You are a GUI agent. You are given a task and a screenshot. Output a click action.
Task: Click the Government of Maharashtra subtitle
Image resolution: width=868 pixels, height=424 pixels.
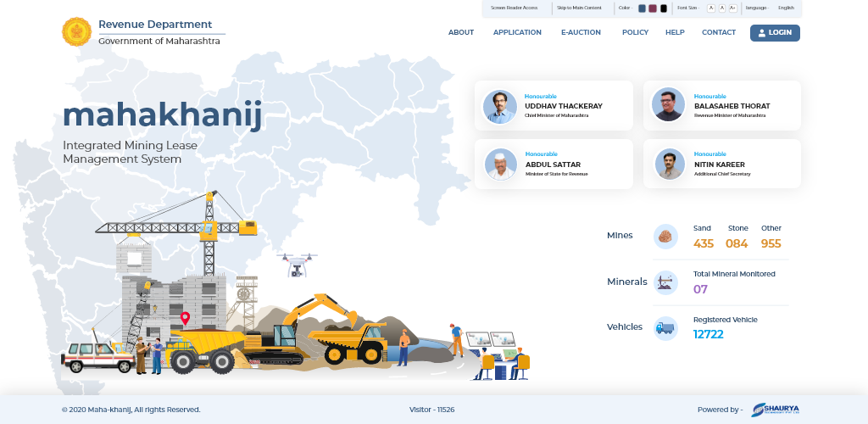coord(159,41)
